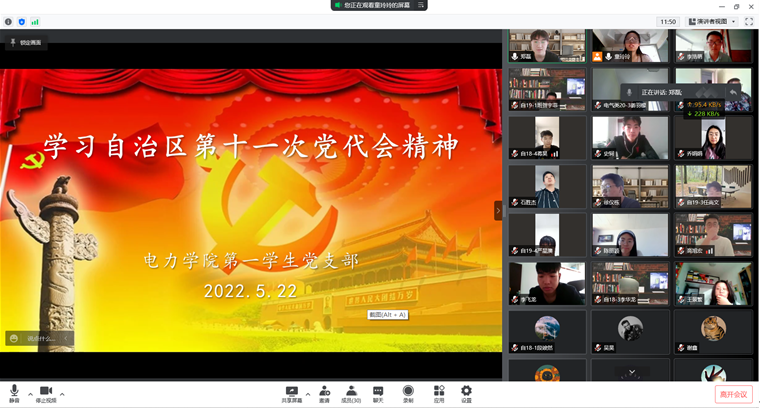Click the blue security shield icon
Image resolution: width=760 pixels, height=410 pixels.
[x=21, y=22]
